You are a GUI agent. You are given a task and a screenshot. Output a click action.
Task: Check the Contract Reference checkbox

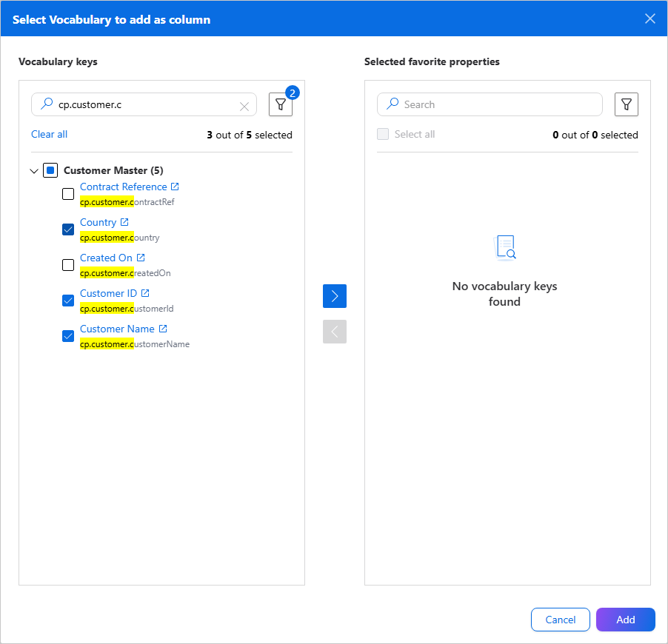68,194
